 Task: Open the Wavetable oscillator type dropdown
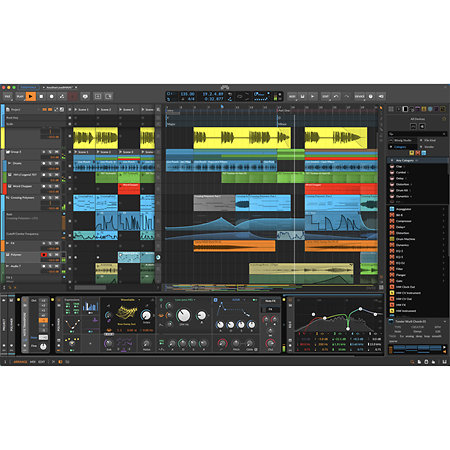tap(130, 300)
